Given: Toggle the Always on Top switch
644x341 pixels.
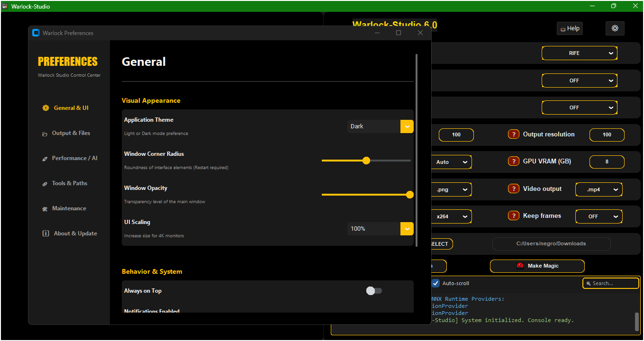Looking at the screenshot, I should (374, 291).
